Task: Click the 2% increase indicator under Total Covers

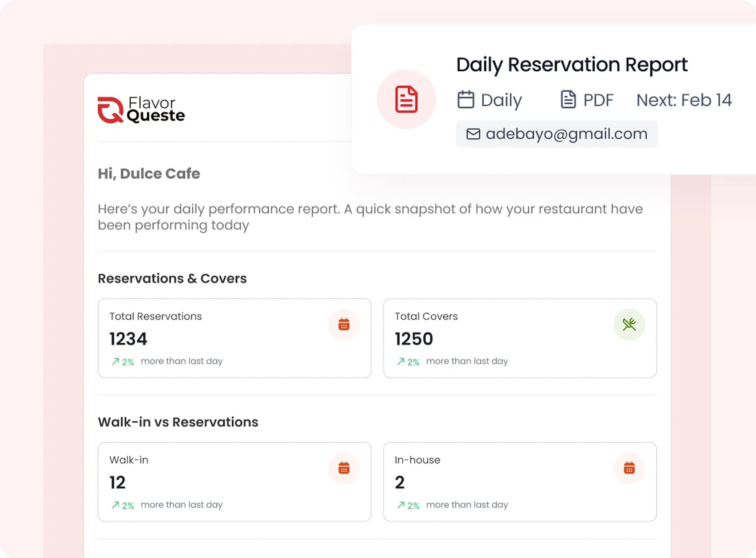Action: pos(408,362)
